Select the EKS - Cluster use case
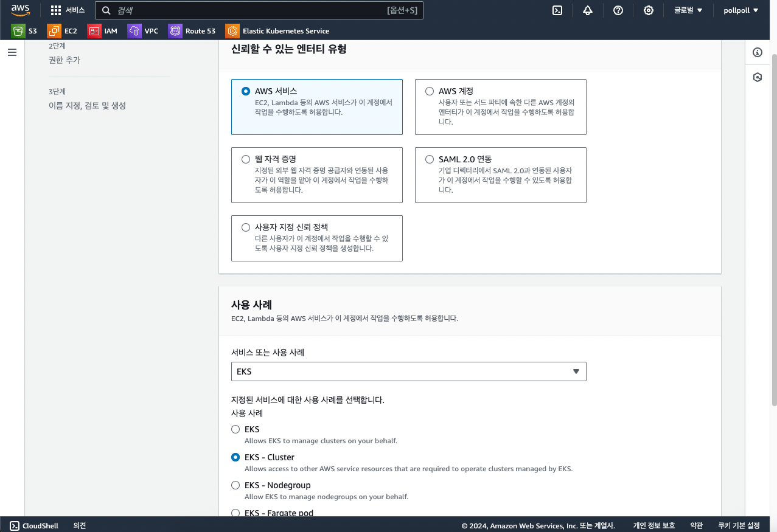Image resolution: width=777 pixels, height=532 pixels. pyautogui.click(x=235, y=457)
